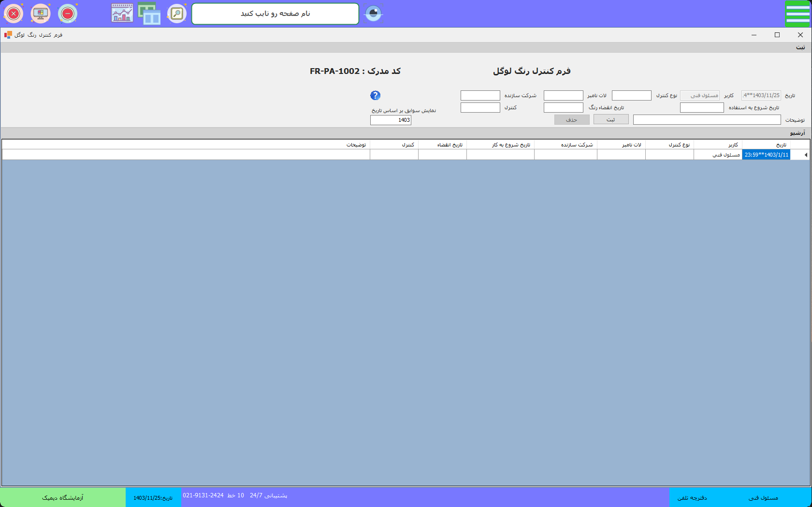Click the desktop monitor icon
The height and width of the screenshot is (507, 812).
click(x=41, y=14)
